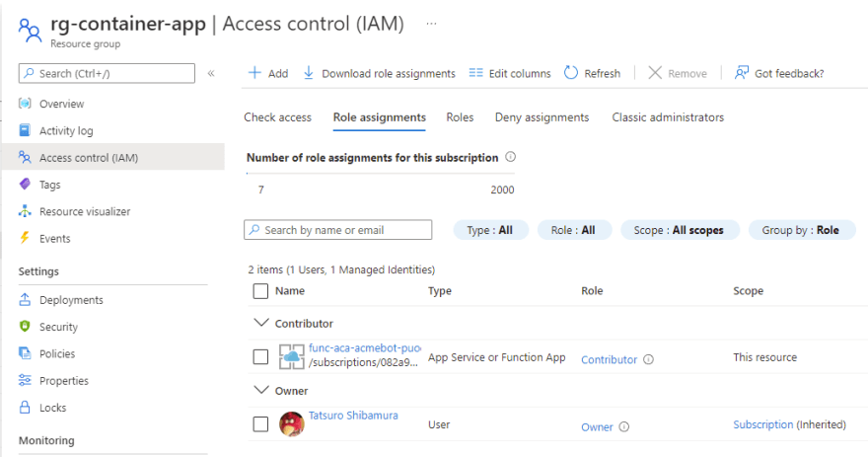Tick checkbox for func-aca-acmebot row
Image resolution: width=868 pixels, height=457 pixels.
(x=260, y=356)
